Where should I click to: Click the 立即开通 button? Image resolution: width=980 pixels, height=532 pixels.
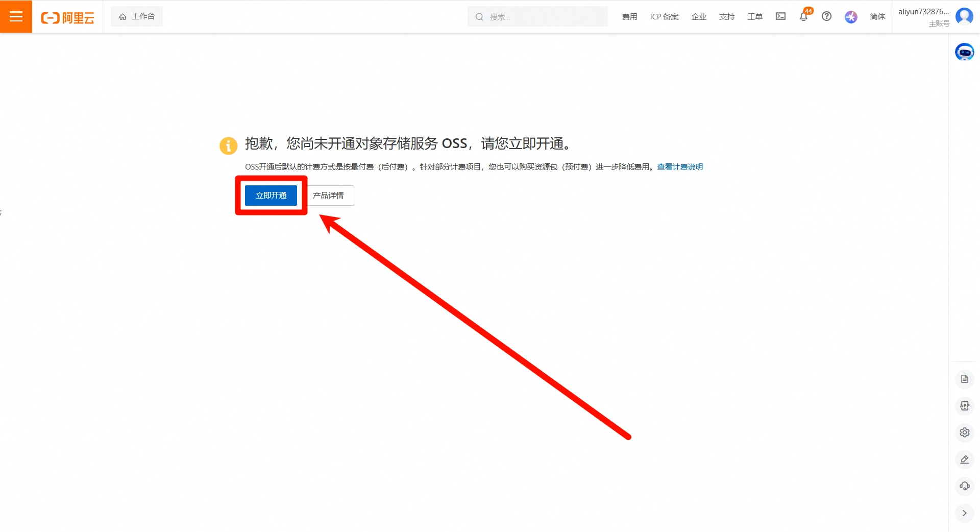tap(271, 196)
